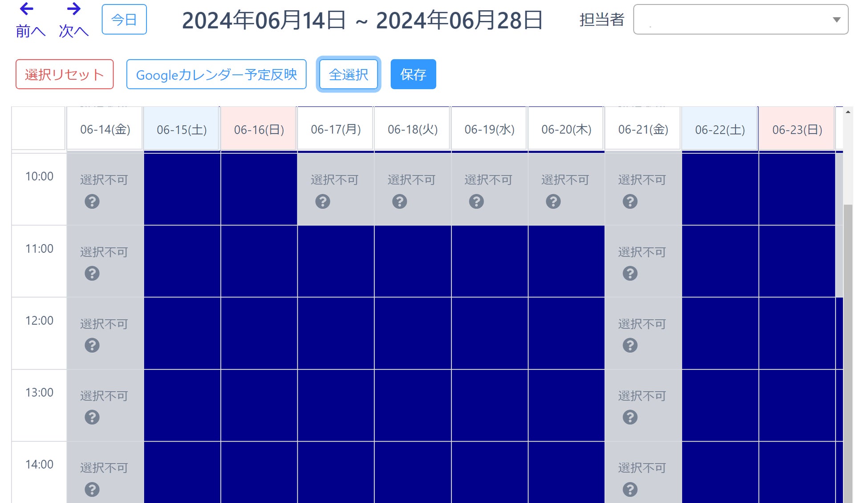Screen dimensions: 868x503
Task: Select the 06-19(水) column header
Action: [489, 129]
